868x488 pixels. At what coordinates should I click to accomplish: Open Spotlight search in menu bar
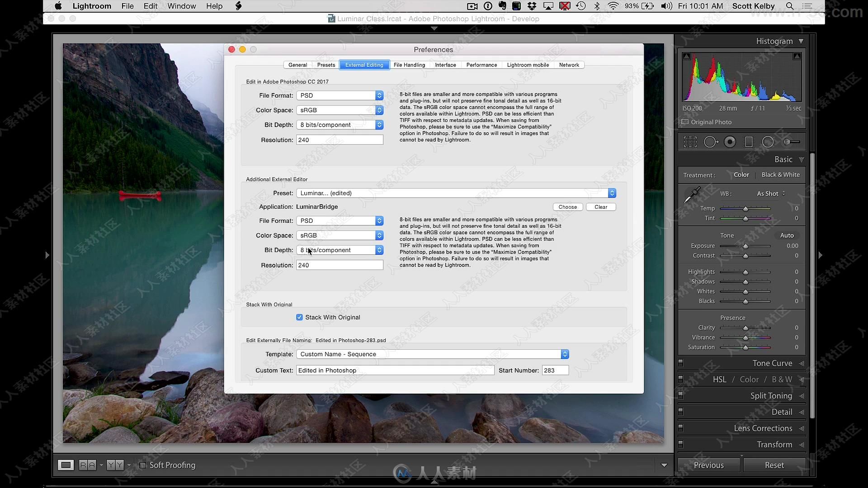click(x=790, y=6)
